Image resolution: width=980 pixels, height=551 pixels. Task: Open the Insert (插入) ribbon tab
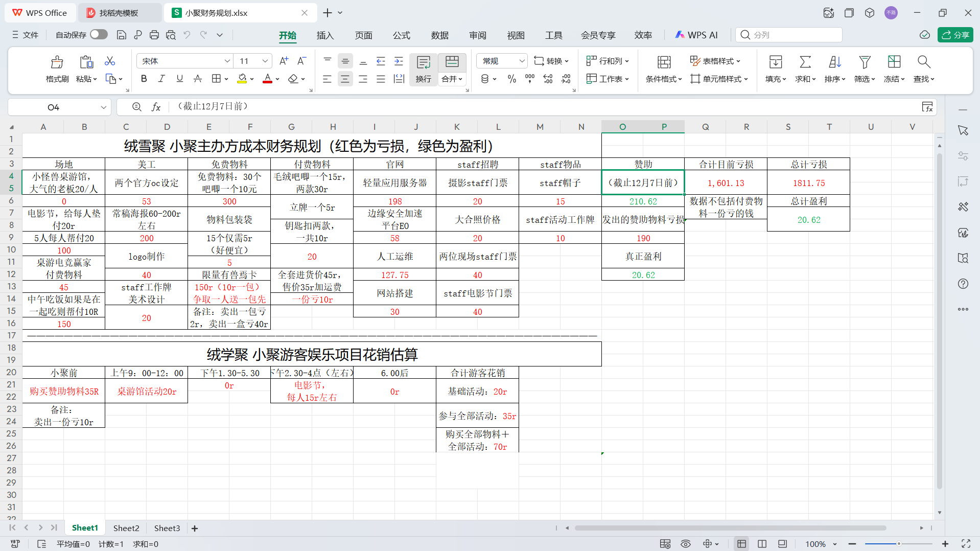[325, 35]
